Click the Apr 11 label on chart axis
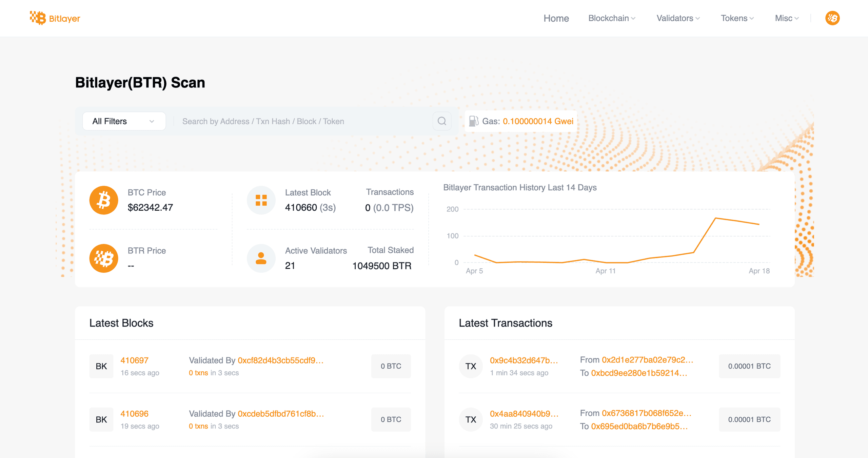 [605, 271]
